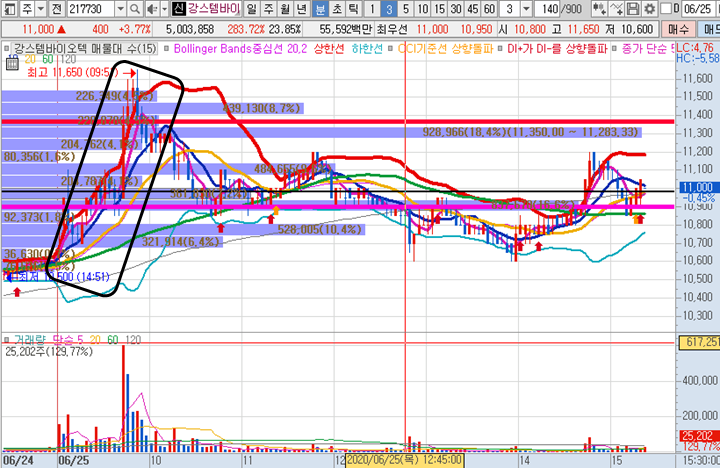
Task: Click the pink 매수 buy button
Action: (x=678, y=29)
